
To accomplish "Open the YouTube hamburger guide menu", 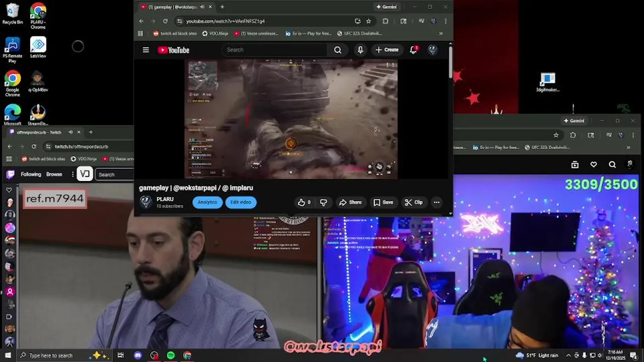I will (x=146, y=50).
